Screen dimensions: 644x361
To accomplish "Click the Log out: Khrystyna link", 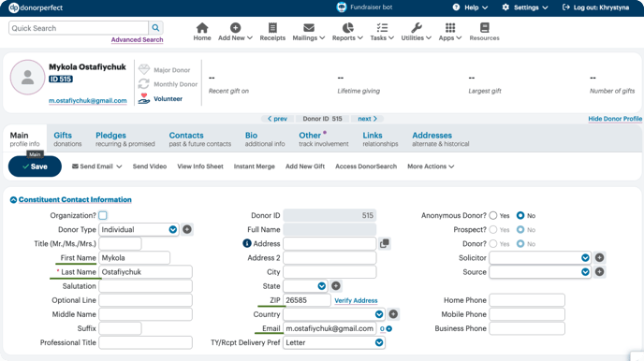I will [595, 7].
